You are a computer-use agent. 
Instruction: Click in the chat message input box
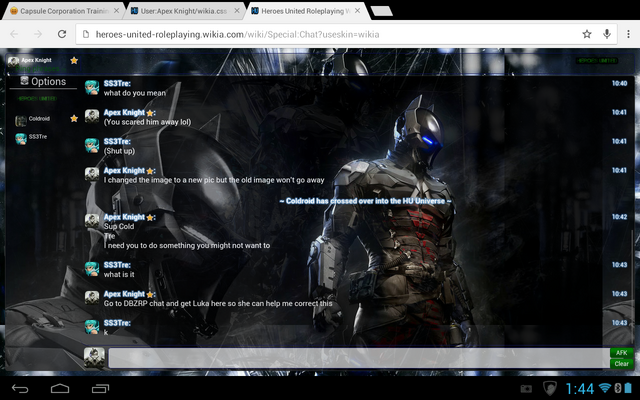(x=359, y=358)
